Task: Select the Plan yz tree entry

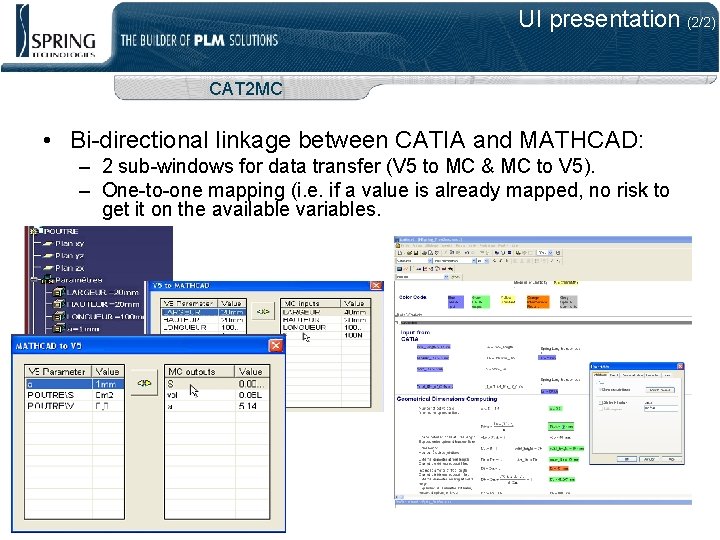Action: [69, 255]
